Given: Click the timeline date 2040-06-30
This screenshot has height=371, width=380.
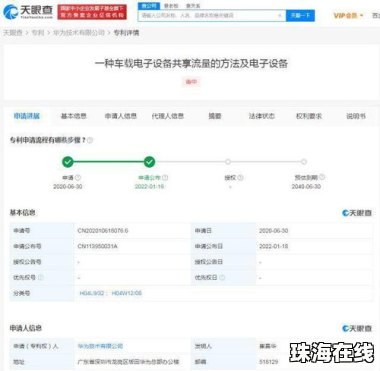Looking at the screenshot, I should coord(306,187).
